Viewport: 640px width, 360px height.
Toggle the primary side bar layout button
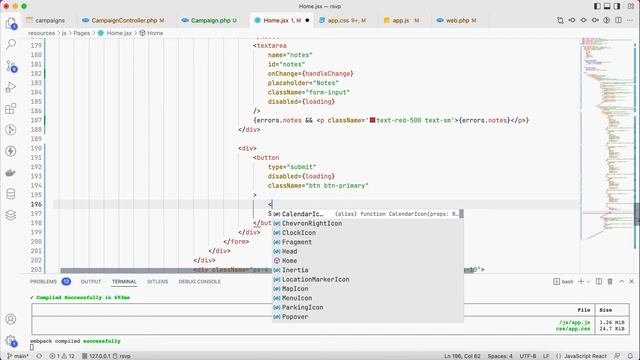[597, 6]
